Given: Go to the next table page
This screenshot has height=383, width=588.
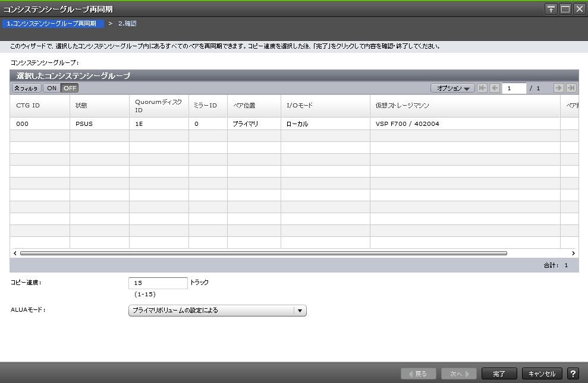Looking at the screenshot, I should (558, 88).
